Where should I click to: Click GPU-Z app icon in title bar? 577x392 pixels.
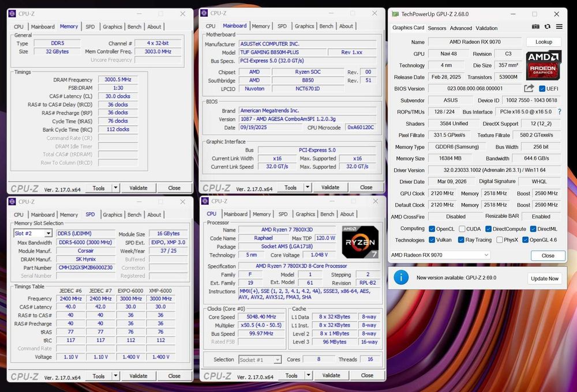(395, 14)
